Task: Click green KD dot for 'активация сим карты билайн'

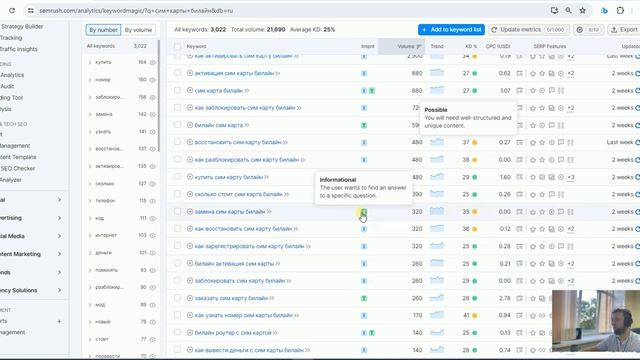Action: pos(475,73)
